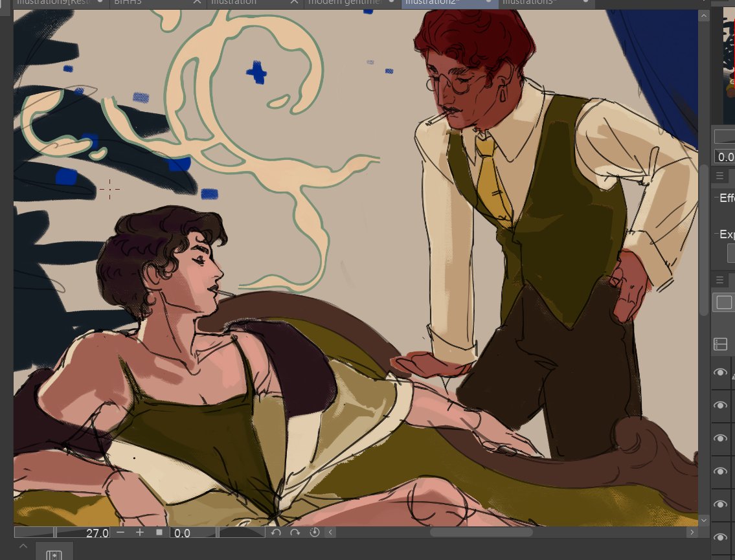Click the scroll-left arrow on horizontal scrollbar
This screenshot has height=560, width=735.
pyautogui.click(x=330, y=532)
